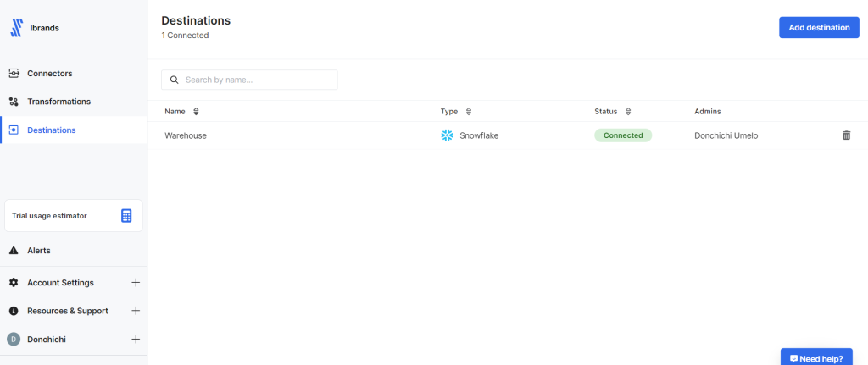Click the Add destination button
868x365 pixels.
[x=819, y=28]
